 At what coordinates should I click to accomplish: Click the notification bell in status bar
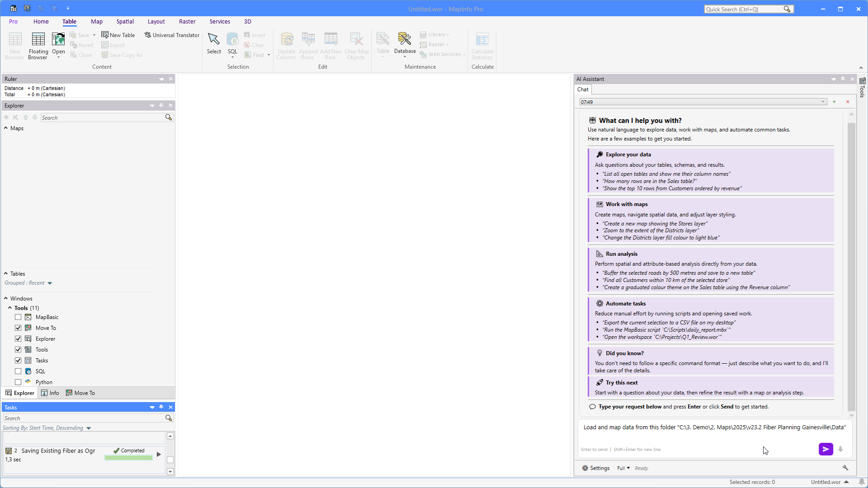pyautogui.click(x=862, y=482)
